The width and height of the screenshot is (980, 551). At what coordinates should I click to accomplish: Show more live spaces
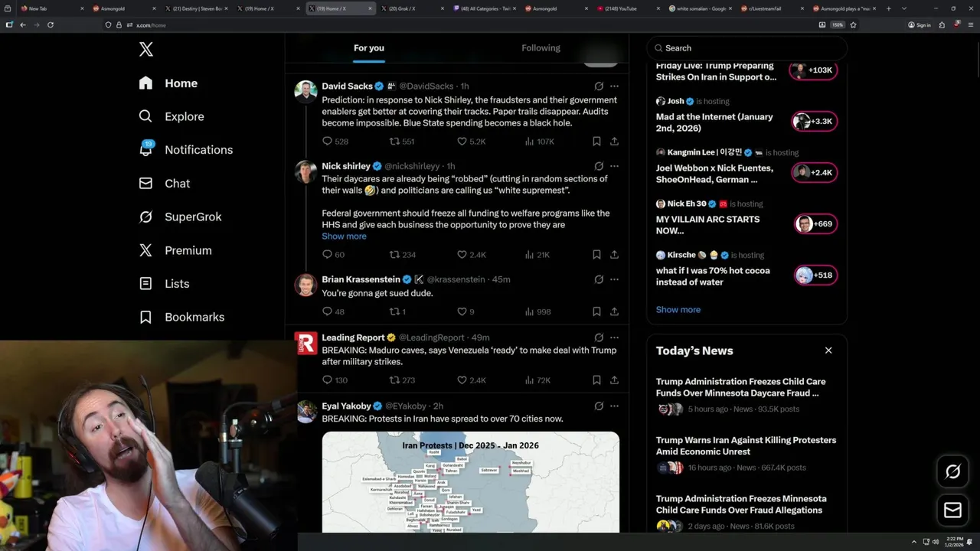(678, 310)
